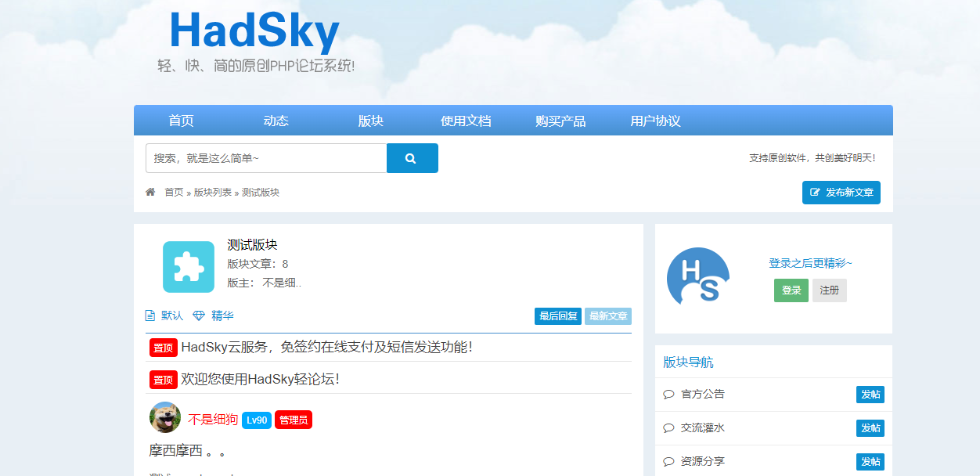Click the HadSky logo
Viewport: 980px width, 476px height.
255,32
